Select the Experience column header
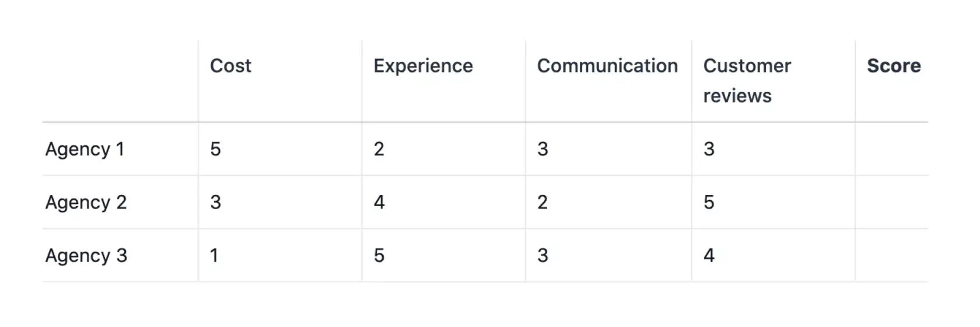 point(423,66)
